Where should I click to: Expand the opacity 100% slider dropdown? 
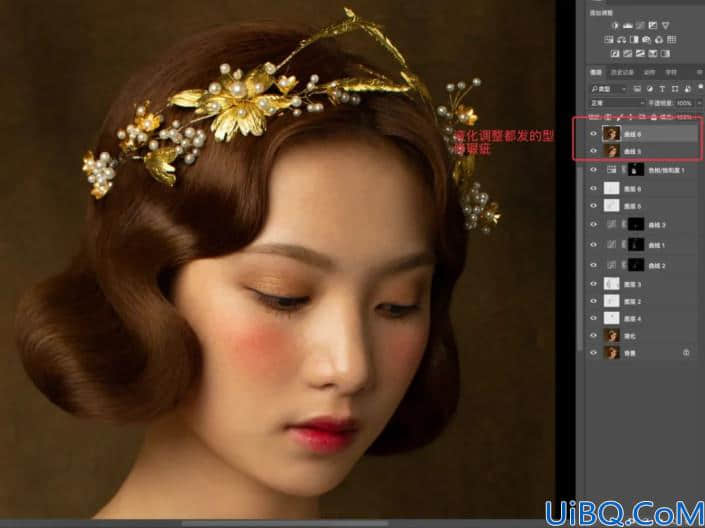coord(700,103)
